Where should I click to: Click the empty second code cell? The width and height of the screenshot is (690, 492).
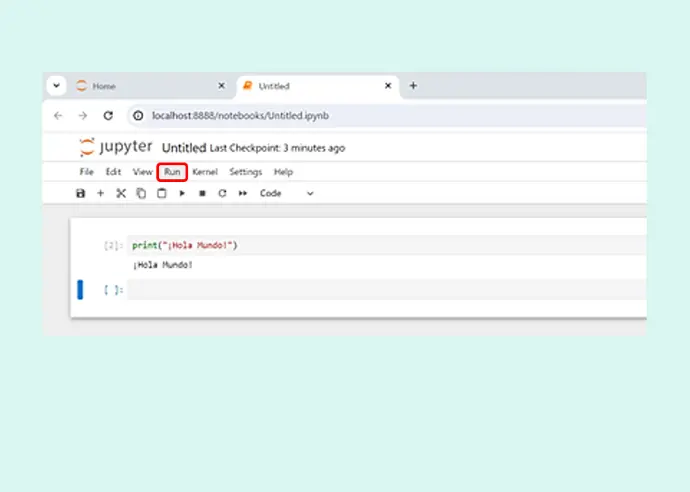[387, 290]
